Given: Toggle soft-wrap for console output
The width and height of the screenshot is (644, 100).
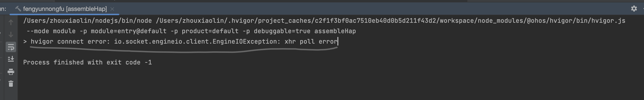Looking at the screenshot, I should (11, 47).
